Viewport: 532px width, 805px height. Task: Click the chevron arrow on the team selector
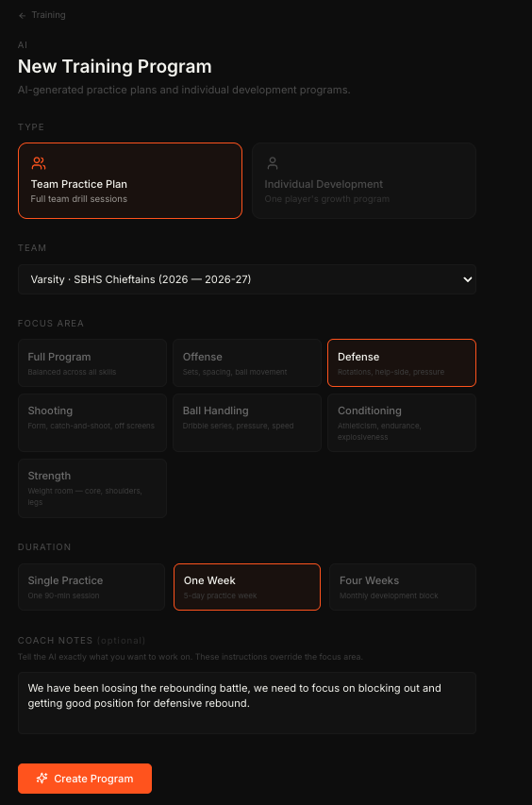(467, 279)
